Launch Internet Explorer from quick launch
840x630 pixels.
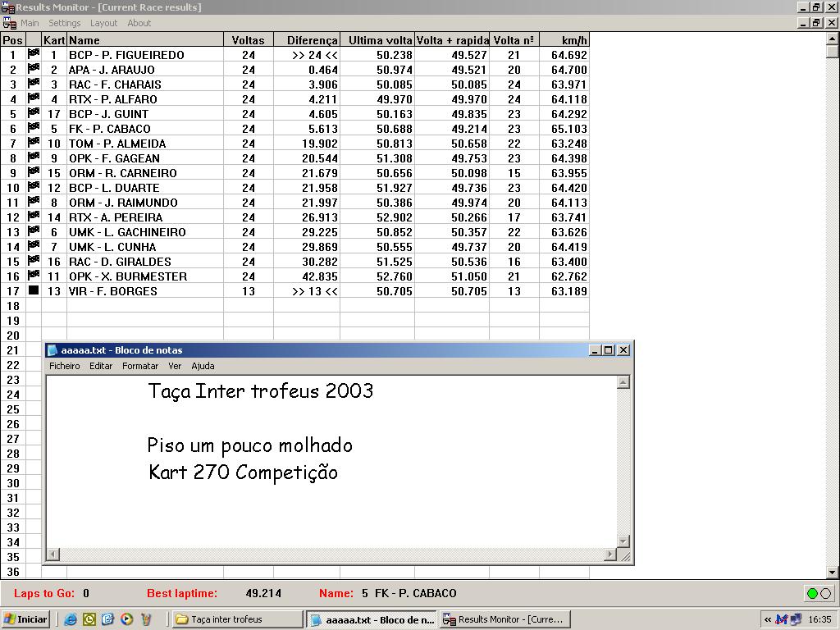point(71,619)
